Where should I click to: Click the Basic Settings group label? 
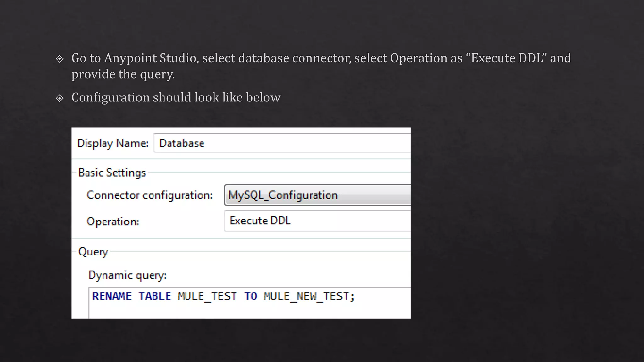click(112, 173)
